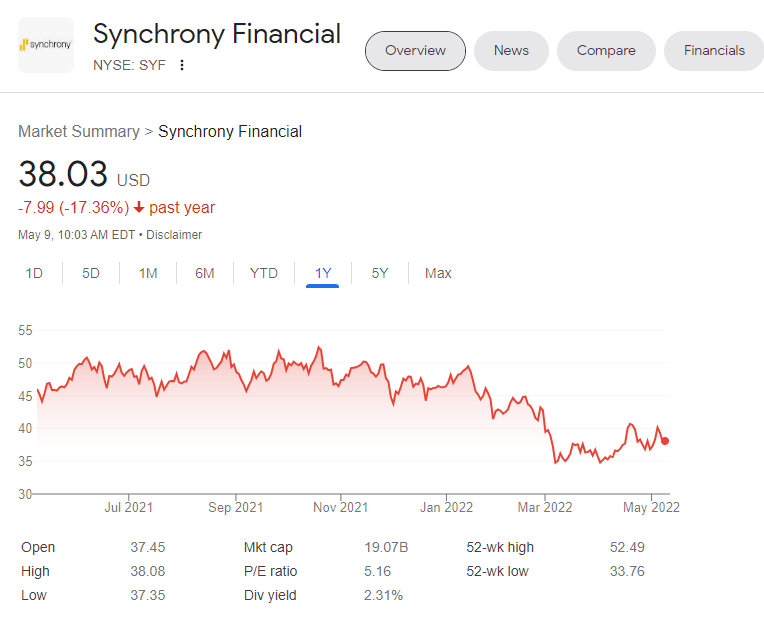Click the 52-wk high label

tap(500, 547)
